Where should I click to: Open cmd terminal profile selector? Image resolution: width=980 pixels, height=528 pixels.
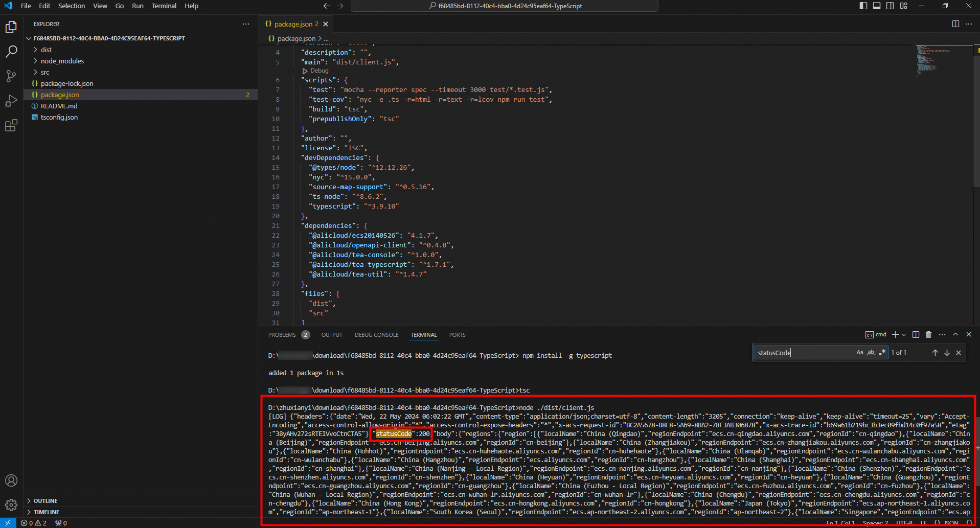tap(876, 335)
